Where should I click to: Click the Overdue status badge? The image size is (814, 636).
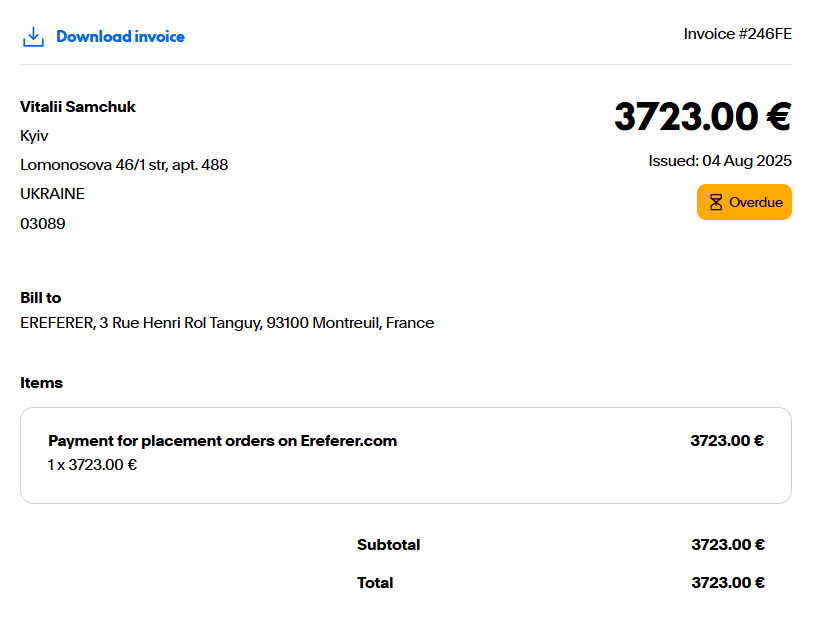tap(744, 202)
